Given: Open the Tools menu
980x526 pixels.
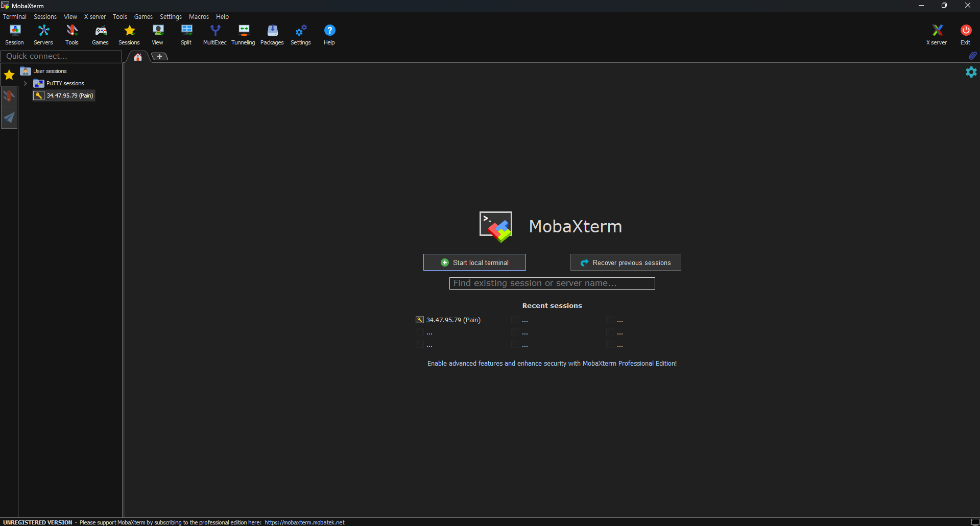Looking at the screenshot, I should (120, 17).
